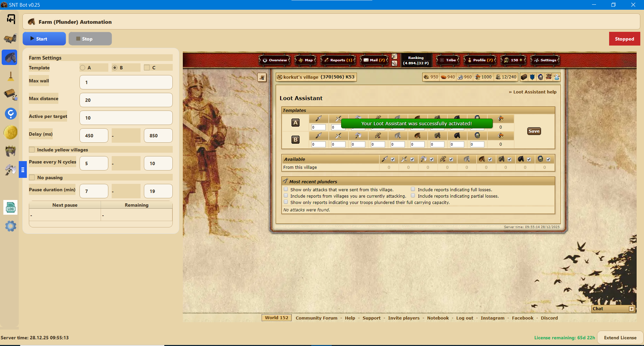Click the gold coin sidebar icon
This screenshot has height=346, width=644.
tap(10, 132)
